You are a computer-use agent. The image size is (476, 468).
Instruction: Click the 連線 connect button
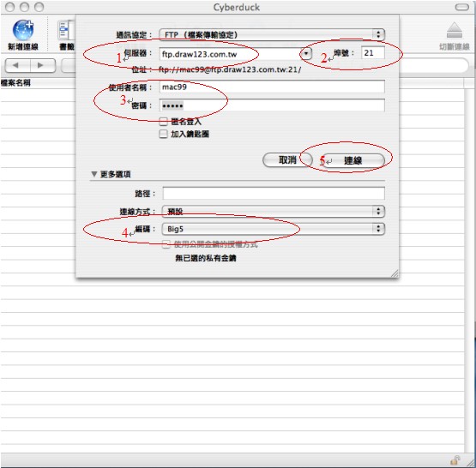353,160
